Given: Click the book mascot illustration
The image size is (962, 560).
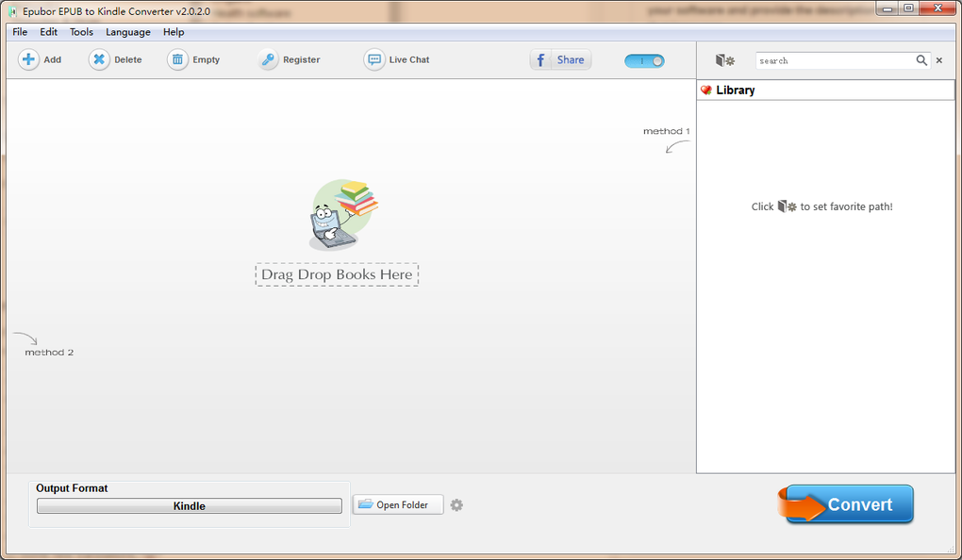Looking at the screenshot, I should click(343, 215).
